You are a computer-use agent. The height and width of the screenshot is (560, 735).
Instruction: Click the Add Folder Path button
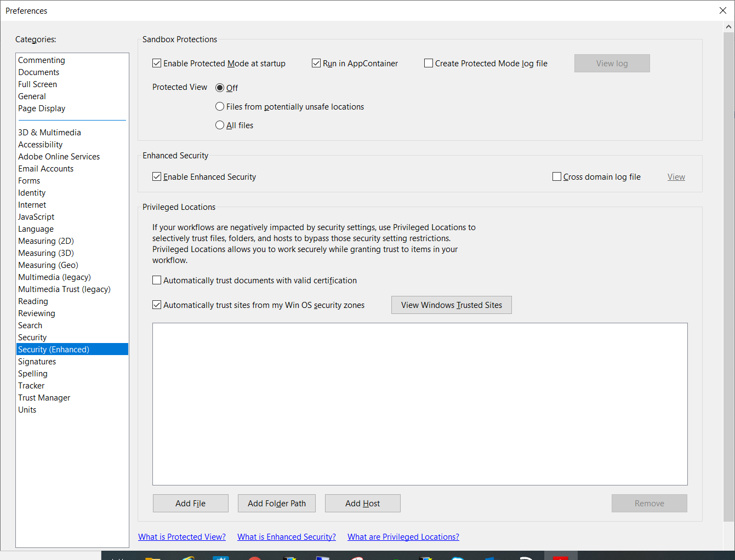click(x=276, y=503)
